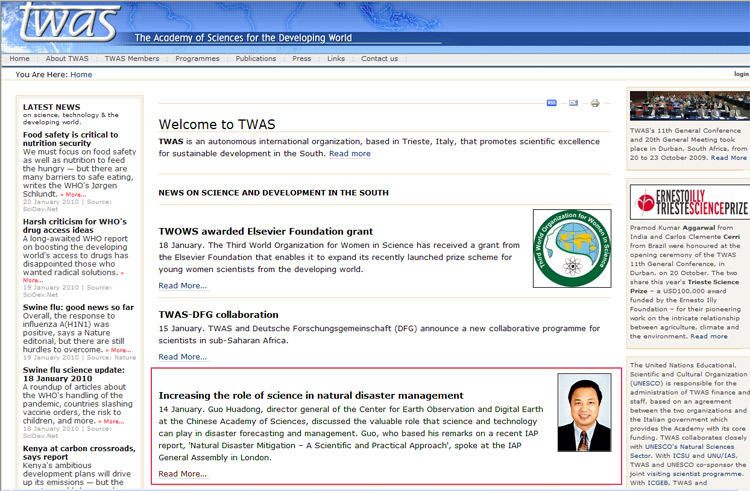The height and width of the screenshot is (491, 750).
Task: Click the Welcome to TWAS heading
Action: 217,124
